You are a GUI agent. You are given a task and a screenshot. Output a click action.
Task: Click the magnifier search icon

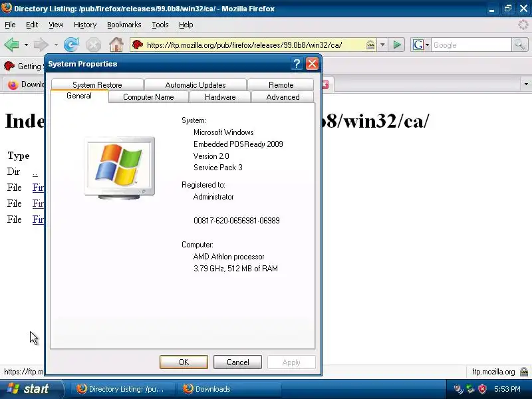click(519, 45)
